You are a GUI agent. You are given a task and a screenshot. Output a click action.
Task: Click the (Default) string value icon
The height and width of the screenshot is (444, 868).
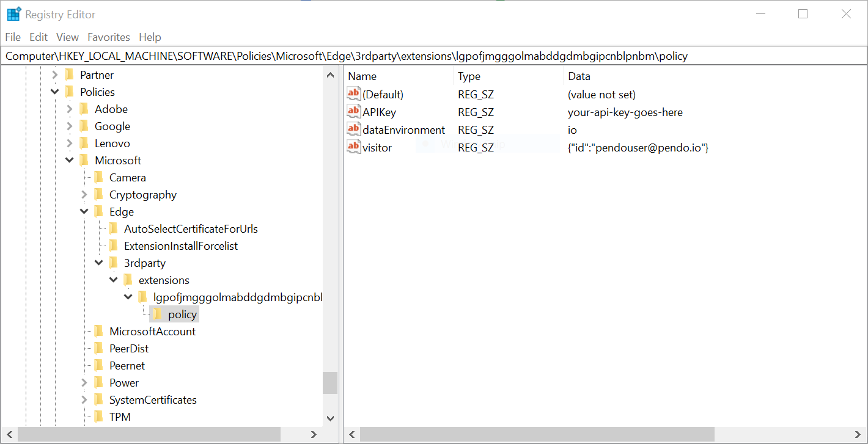(353, 94)
